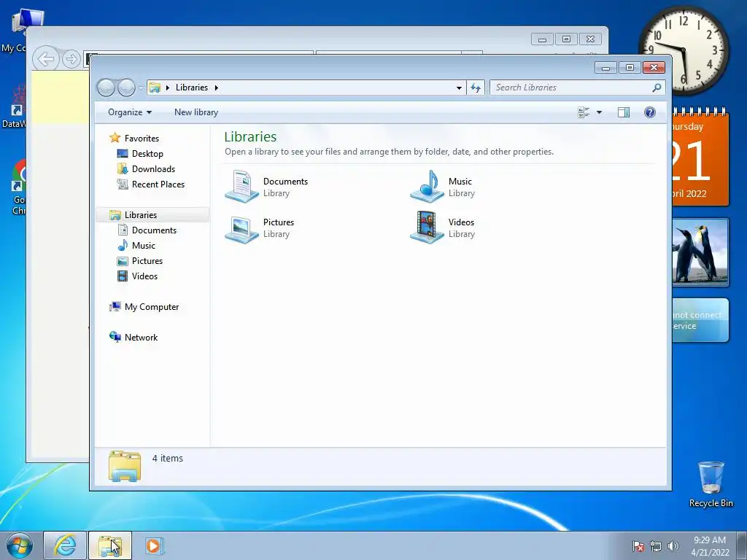Maximize the Libraries window
Image resolution: width=747 pixels, height=560 pixels.
[630, 68]
